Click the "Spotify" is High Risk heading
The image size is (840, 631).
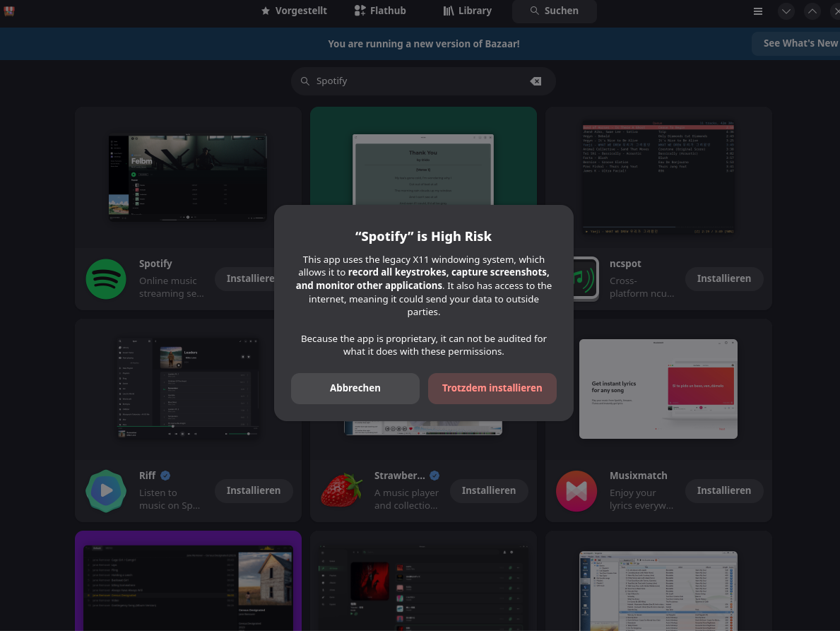click(x=423, y=236)
